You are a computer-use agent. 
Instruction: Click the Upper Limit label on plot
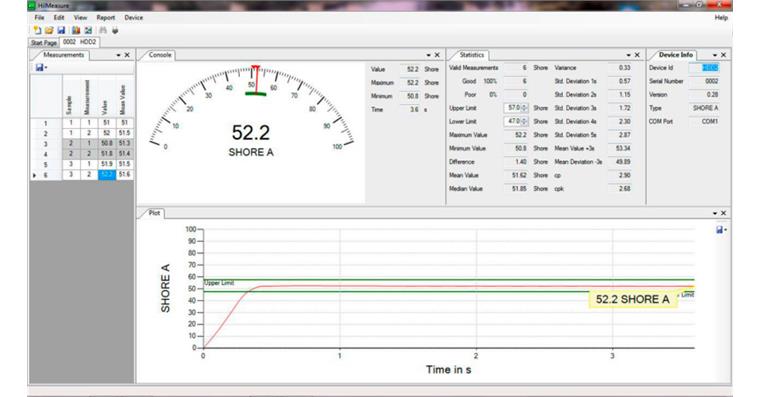click(x=219, y=283)
